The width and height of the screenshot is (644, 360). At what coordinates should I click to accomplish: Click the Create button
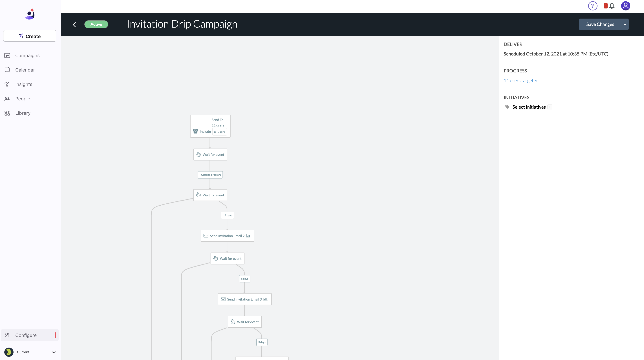(x=30, y=36)
